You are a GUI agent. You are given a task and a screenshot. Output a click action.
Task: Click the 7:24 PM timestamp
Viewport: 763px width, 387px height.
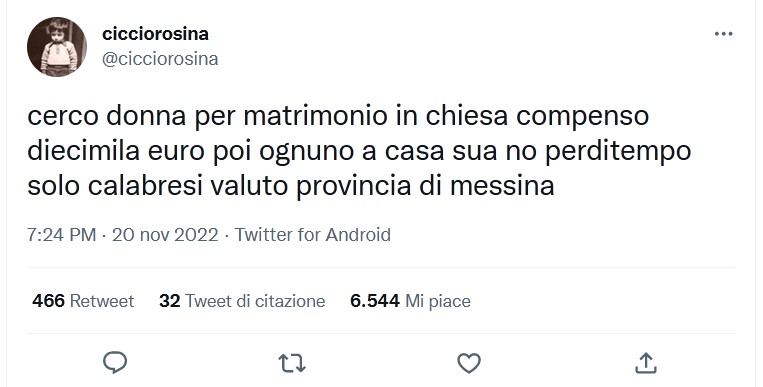[61, 235]
